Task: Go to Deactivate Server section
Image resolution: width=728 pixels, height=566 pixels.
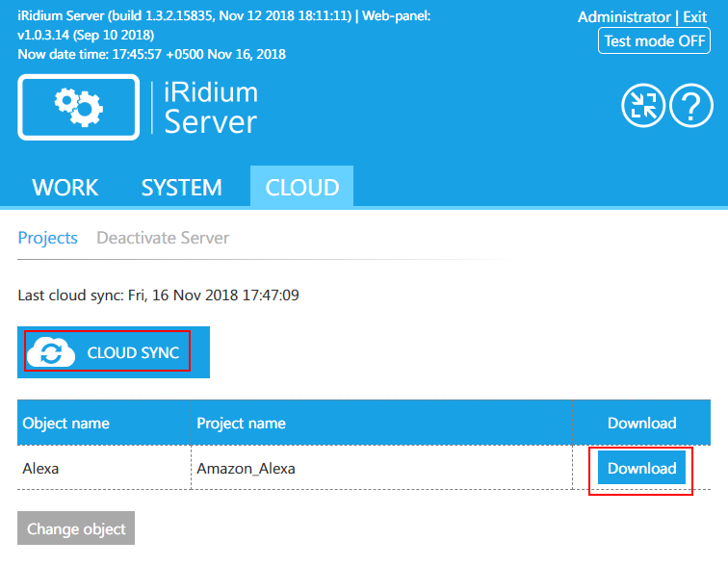Action: point(163,238)
